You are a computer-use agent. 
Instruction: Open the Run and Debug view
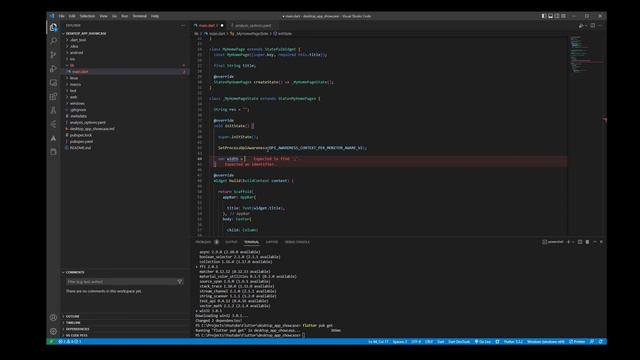tap(53, 69)
